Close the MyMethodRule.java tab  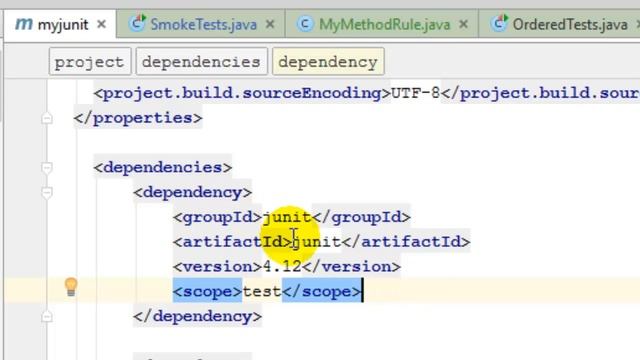pos(463,24)
